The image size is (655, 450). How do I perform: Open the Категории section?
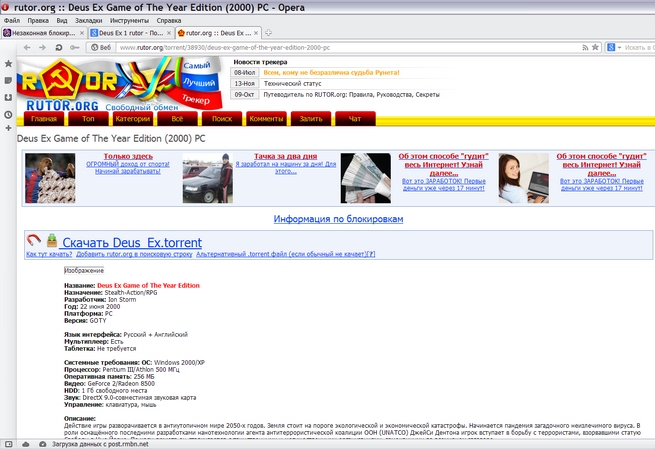(133, 119)
